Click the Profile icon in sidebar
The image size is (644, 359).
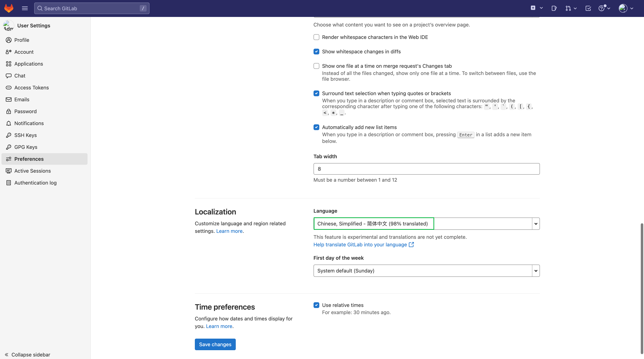(8, 40)
